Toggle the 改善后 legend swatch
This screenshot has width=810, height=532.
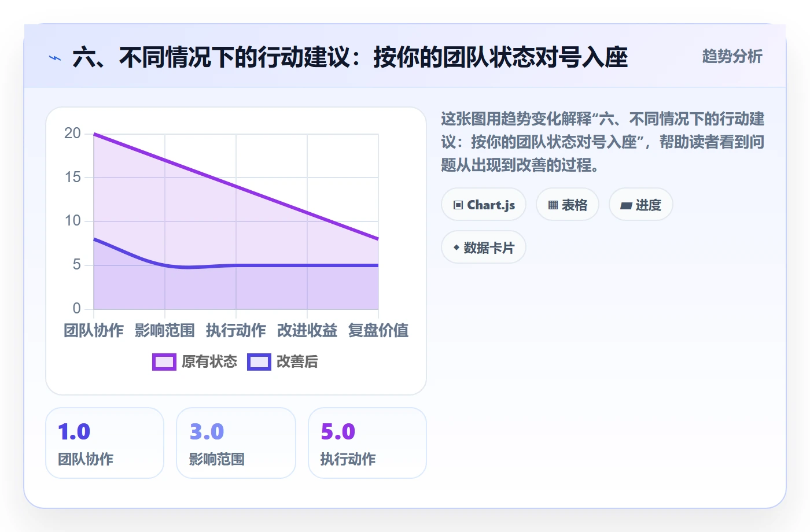[259, 362]
